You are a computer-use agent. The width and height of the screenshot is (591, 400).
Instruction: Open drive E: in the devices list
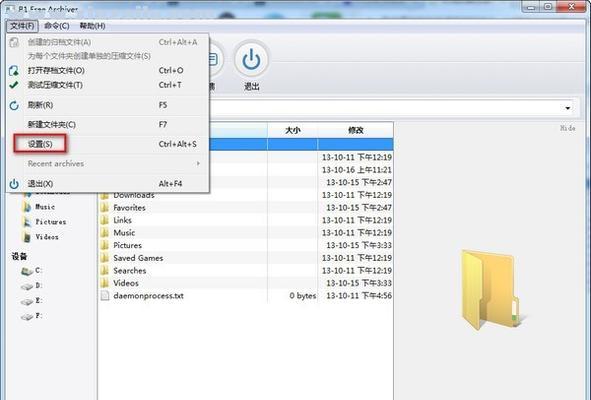[x=38, y=300]
